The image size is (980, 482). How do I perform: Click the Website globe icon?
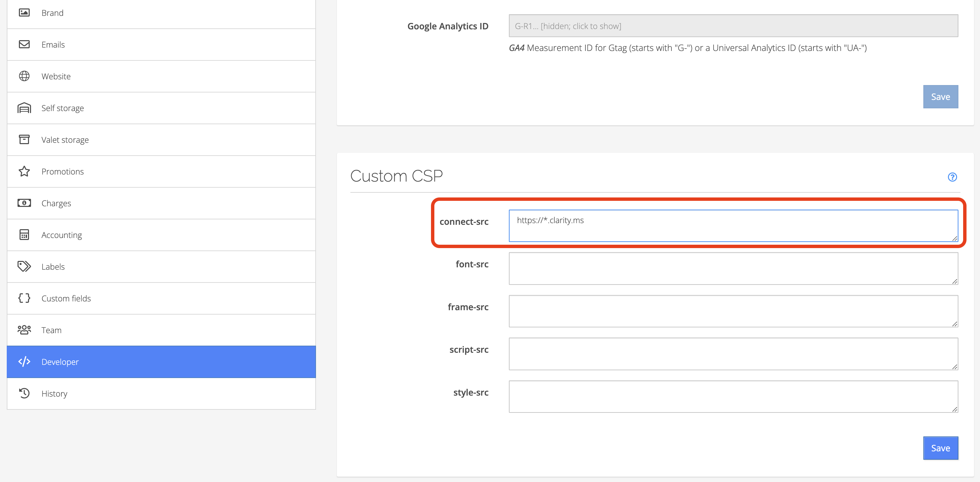coord(24,76)
